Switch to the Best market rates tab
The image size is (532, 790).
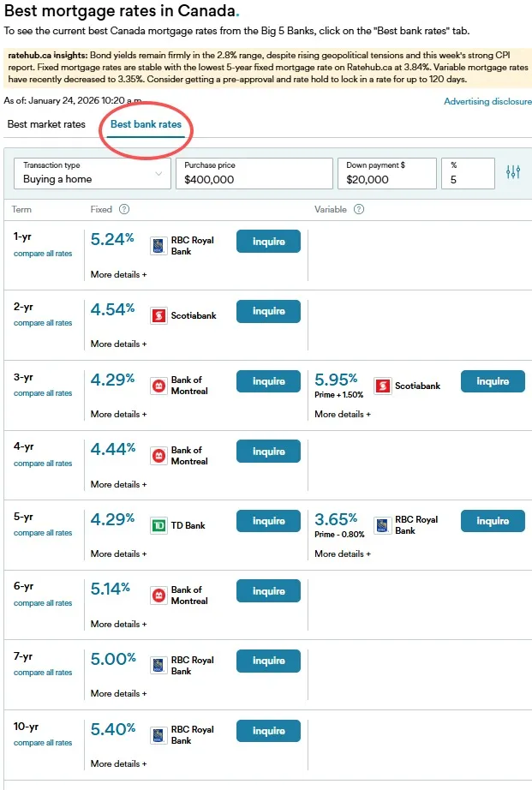(46, 124)
